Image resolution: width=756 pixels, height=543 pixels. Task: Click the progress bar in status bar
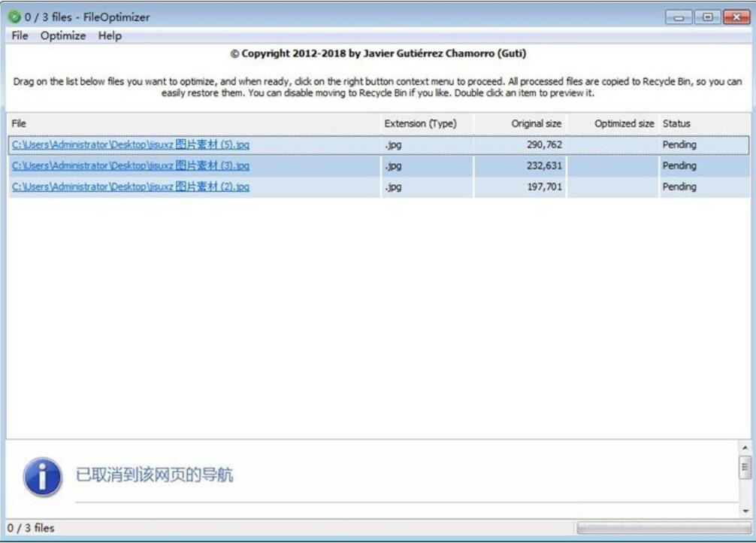point(664,528)
